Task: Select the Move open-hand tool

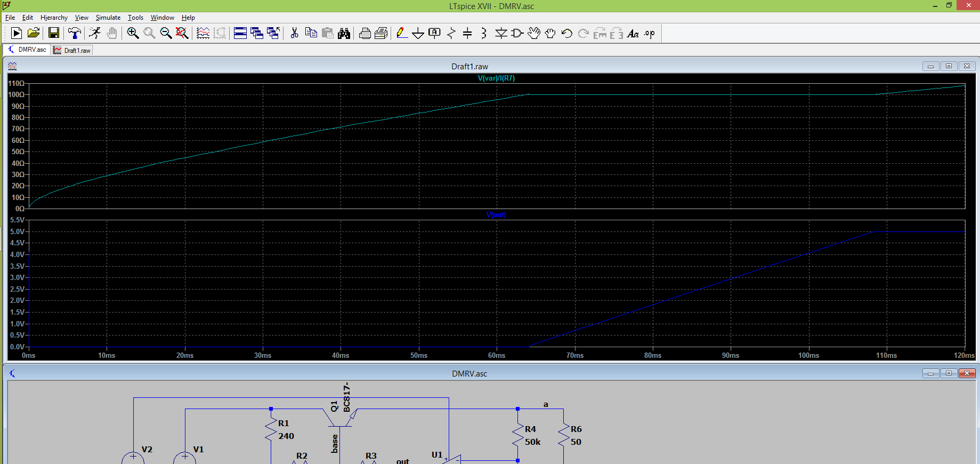Action: pyautogui.click(x=534, y=33)
